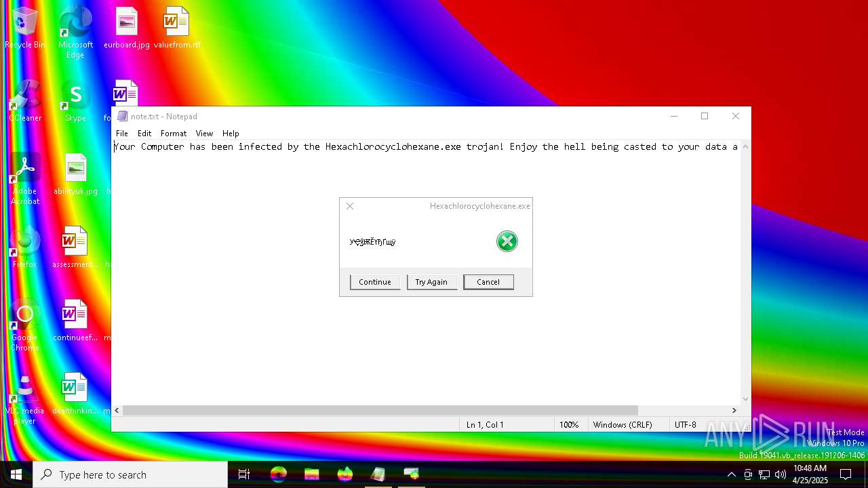Close the Hexachlorocyclohexane.exe dialog with X
Viewport: 868px width, 488px height.
click(350, 206)
